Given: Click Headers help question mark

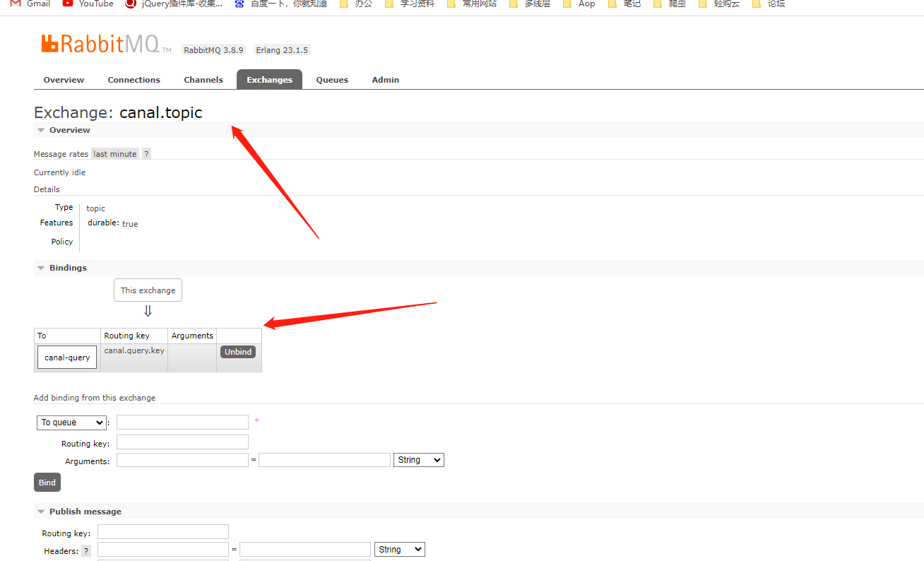Looking at the screenshot, I should (86, 551).
